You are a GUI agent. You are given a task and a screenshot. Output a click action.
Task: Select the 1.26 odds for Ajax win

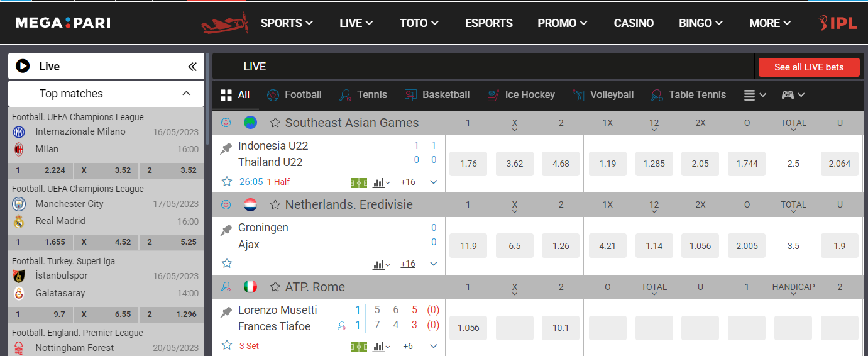(561, 246)
